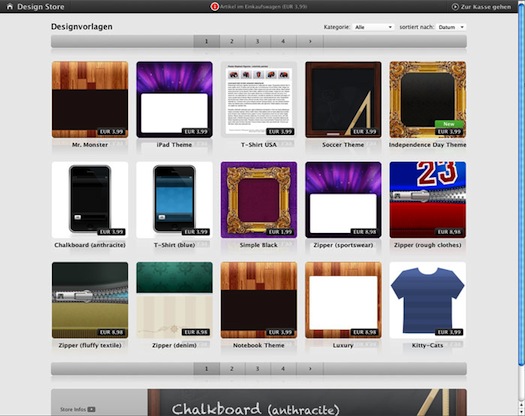The image size is (525, 416).
Task: Click the Store Infos link
Action: [73, 409]
